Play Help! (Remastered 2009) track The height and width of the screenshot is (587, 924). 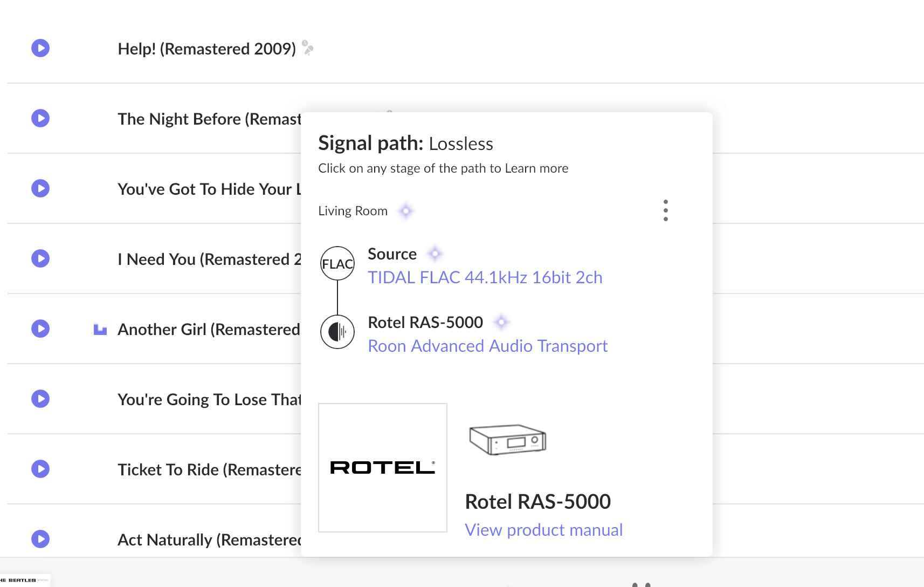click(x=40, y=48)
